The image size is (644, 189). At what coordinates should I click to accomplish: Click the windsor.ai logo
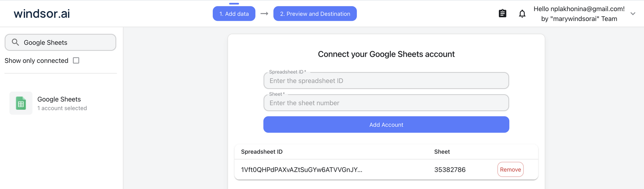click(41, 14)
